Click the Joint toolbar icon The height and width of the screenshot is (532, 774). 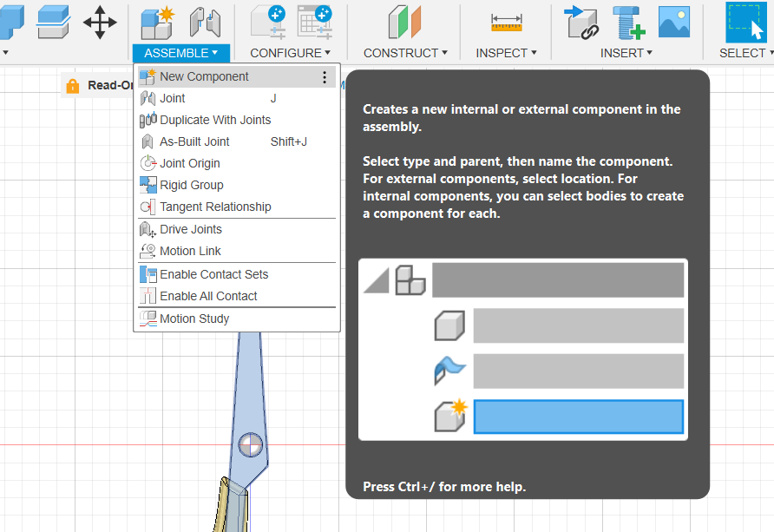click(x=205, y=23)
